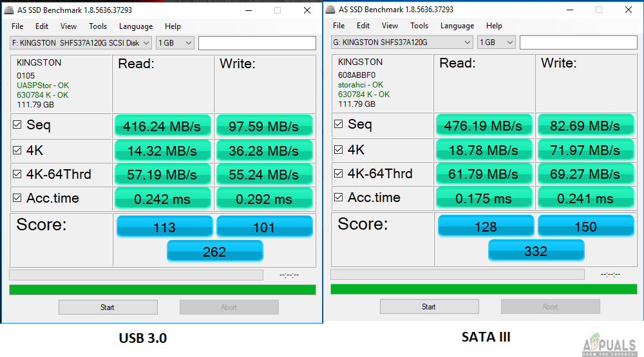Click the 61.79 MB/s 4K-64Thrd read result
Image resolution: width=644 pixels, height=357 pixels.
pos(484,174)
